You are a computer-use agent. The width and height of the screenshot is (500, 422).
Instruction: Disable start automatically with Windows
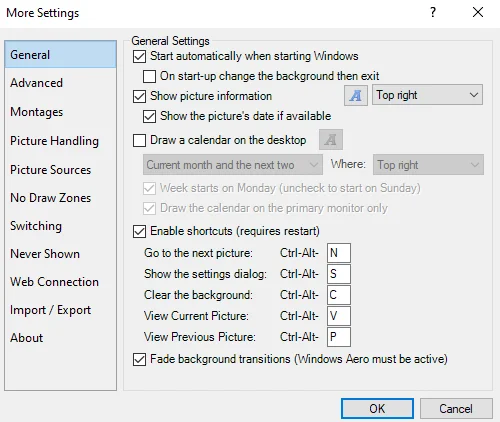coord(139,56)
